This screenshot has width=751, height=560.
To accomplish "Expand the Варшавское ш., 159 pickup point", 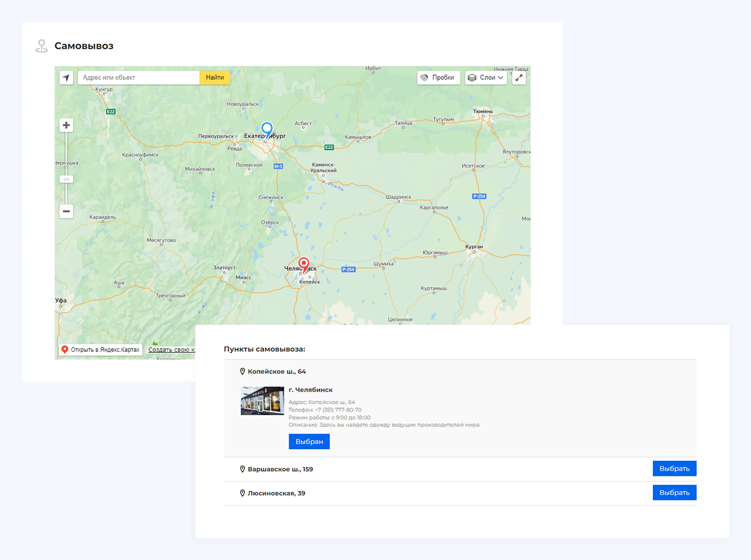I will (x=280, y=469).
